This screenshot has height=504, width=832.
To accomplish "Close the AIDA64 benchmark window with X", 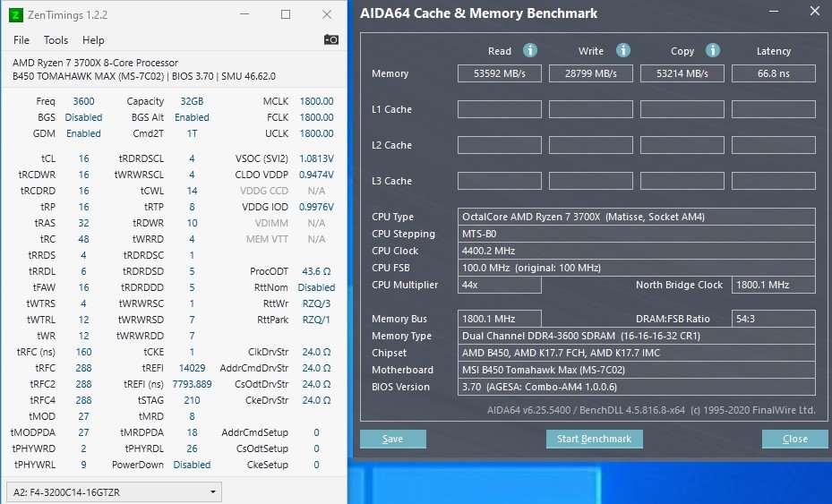I will point(814,11).
